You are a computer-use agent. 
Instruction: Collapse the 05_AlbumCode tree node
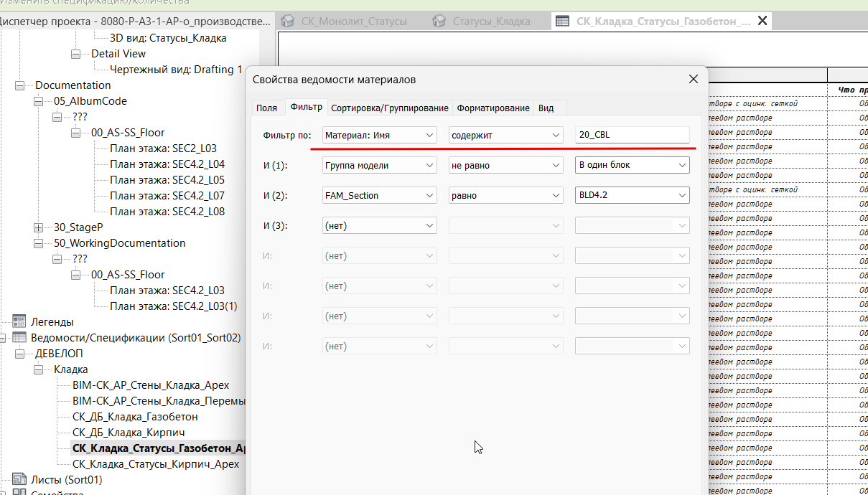coord(39,101)
